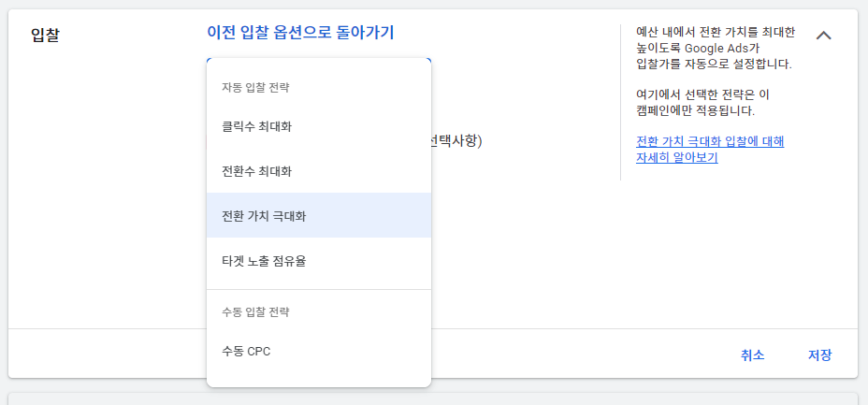Click 이전 입찰 옵션으로 돌아가기 link
Screen dimensions: 868x405
[300, 33]
